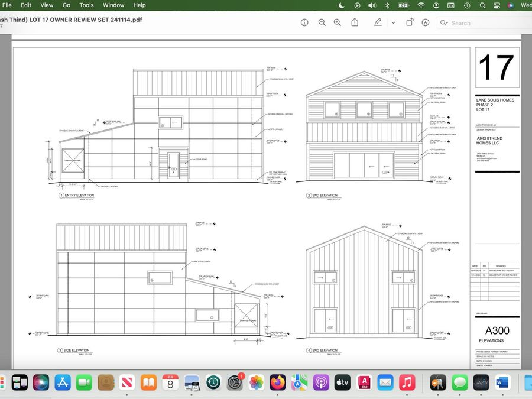Toggle Focus mode with the moon icon

(342, 5)
